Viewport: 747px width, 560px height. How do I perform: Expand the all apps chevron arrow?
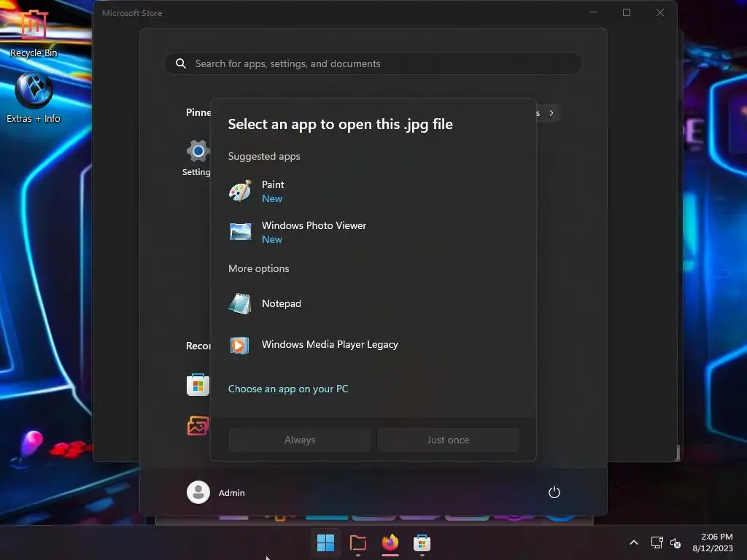click(x=551, y=113)
